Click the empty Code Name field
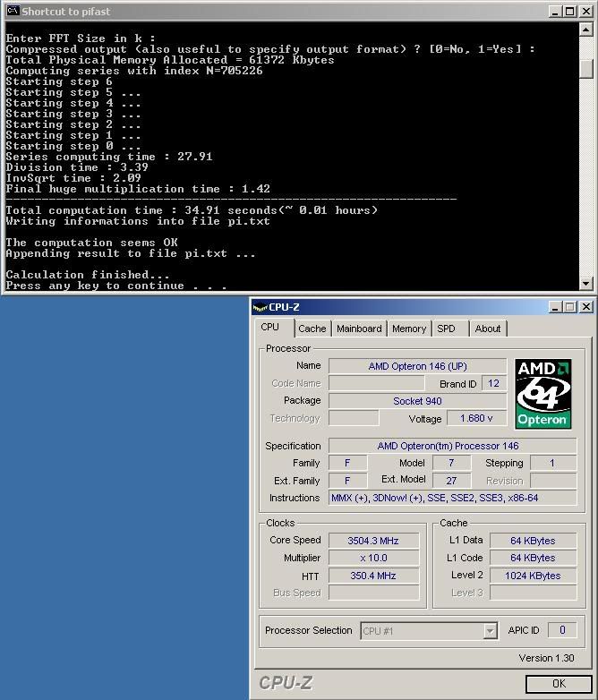 (x=377, y=383)
